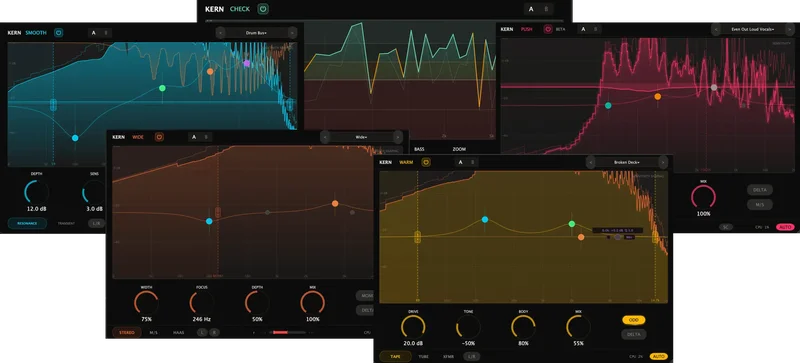Click the low range handle in Kern Smooth

(x=53, y=105)
